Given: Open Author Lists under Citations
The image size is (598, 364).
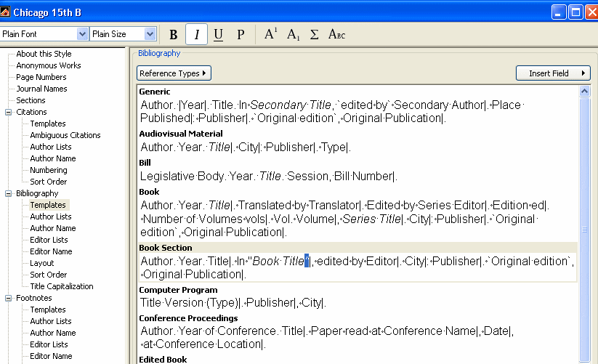Looking at the screenshot, I should pyautogui.click(x=51, y=147).
